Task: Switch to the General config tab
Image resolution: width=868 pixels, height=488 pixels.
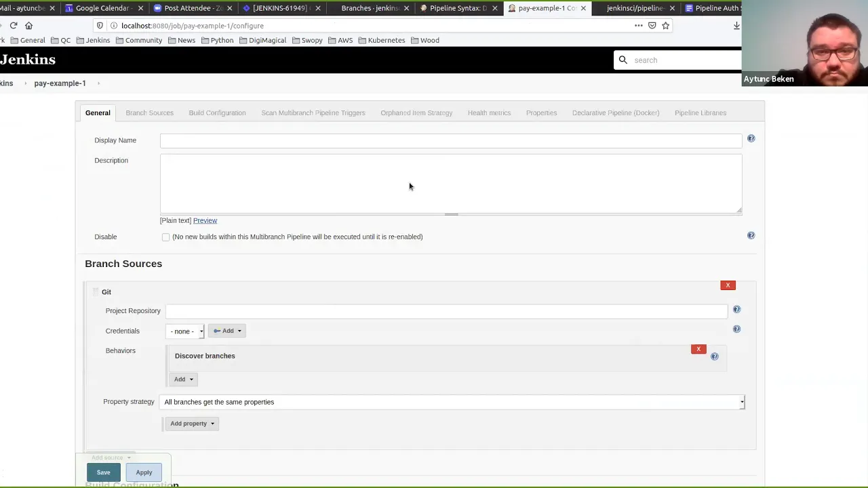Action: [x=98, y=113]
